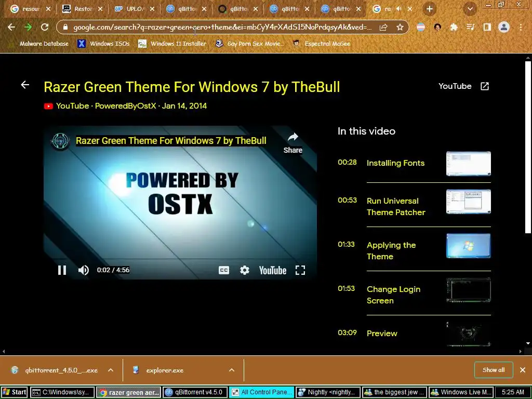The image size is (532, 399).
Task: Open the video title link inside player
Action: [171, 141]
